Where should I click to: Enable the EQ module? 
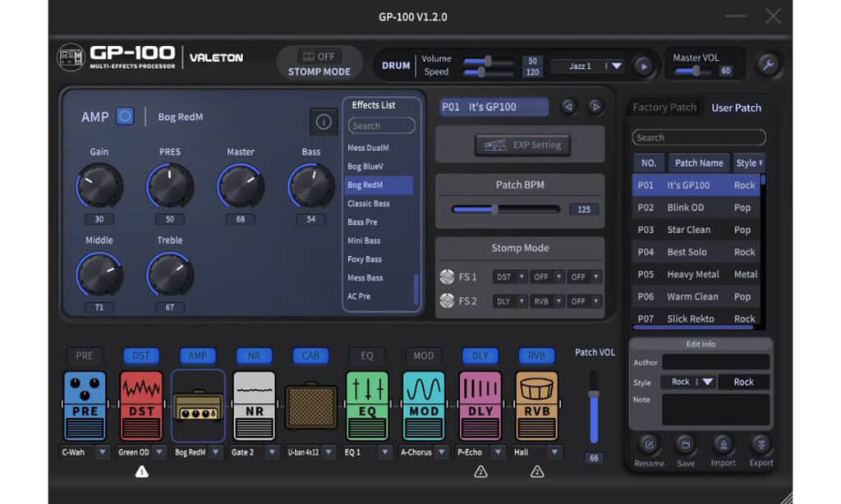tap(367, 355)
